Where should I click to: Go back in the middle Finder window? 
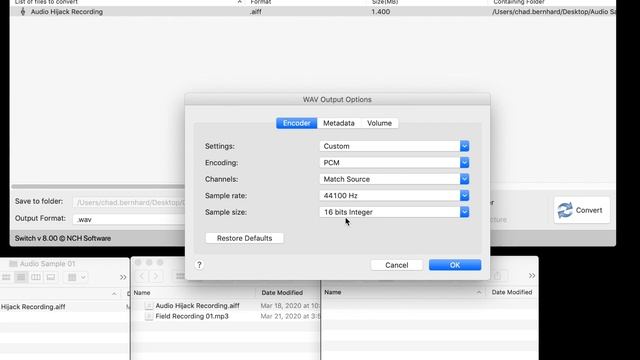pyautogui.click(x=141, y=276)
